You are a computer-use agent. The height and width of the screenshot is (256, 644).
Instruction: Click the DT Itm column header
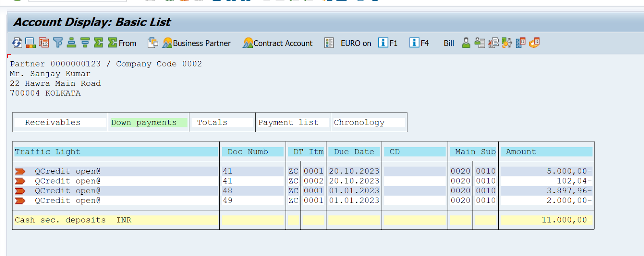pyautogui.click(x=306, y=152)
